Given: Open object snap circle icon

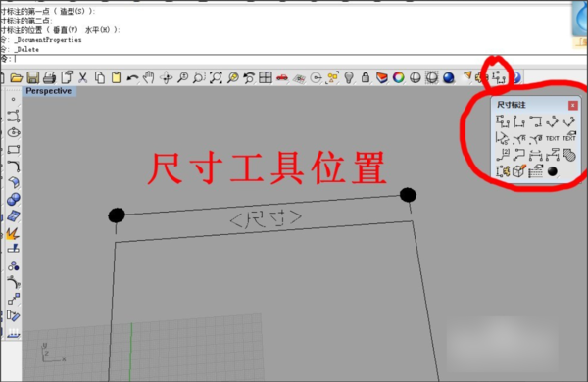Looking at the screenshot, I should click(x=317, y=78).
